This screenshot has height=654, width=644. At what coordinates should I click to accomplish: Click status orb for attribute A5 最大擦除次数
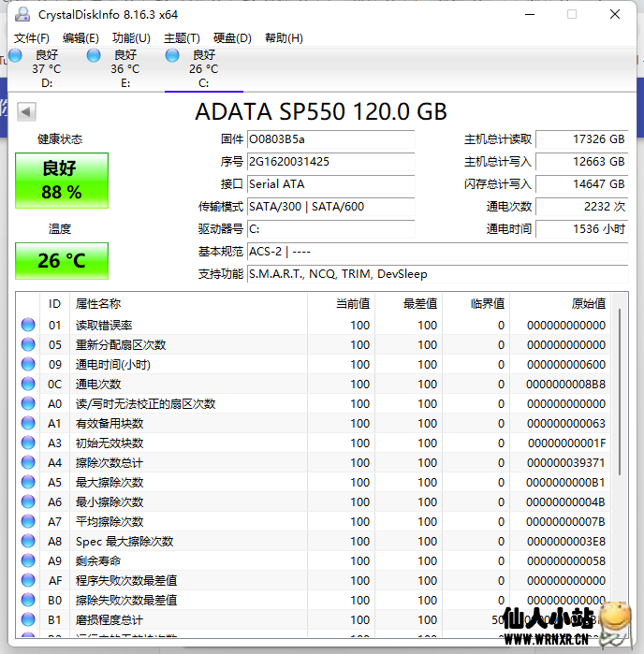[x=28, y=482]
